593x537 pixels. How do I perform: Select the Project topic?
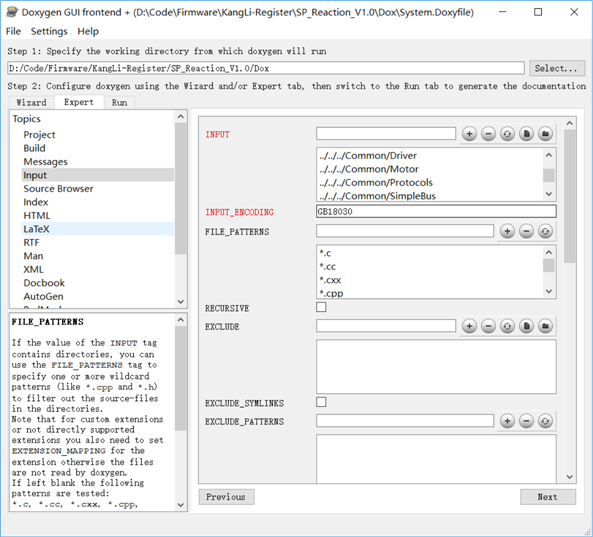pyautogui.click(x=39, y=135)
